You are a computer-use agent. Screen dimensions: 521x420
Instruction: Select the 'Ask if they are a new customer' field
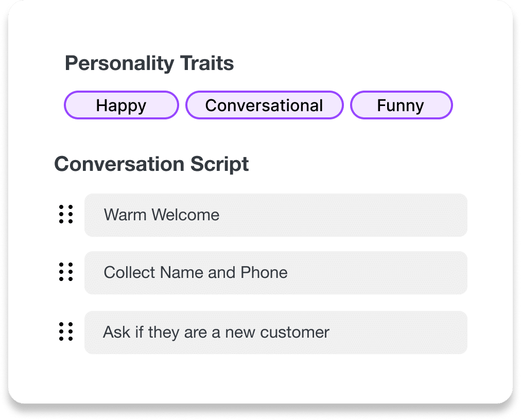pyautogui.click(x=276, y=332)
